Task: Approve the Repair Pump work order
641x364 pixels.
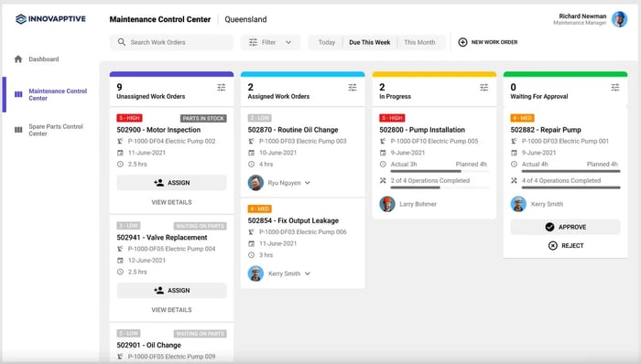Action: click(x=565, y=227)
